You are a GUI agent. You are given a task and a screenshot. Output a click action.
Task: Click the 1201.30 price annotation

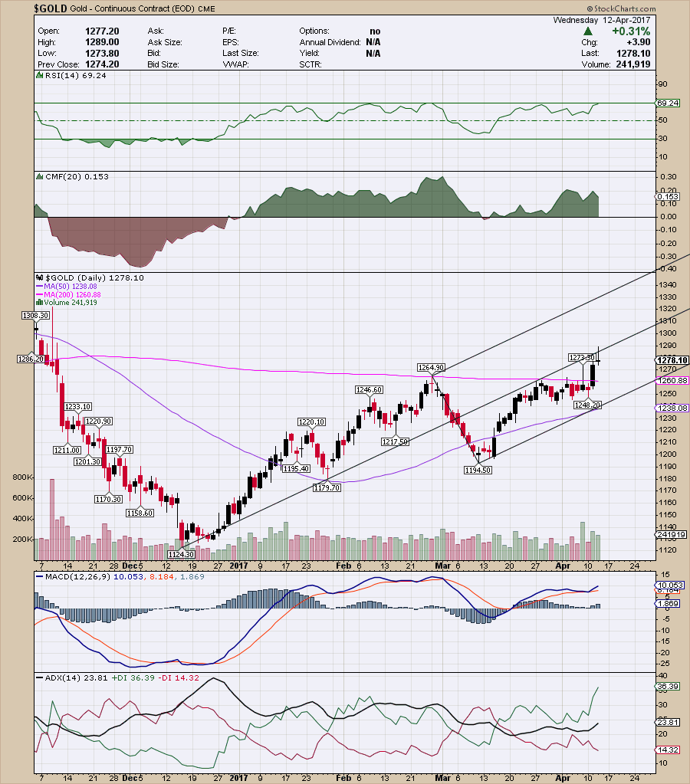87,461
